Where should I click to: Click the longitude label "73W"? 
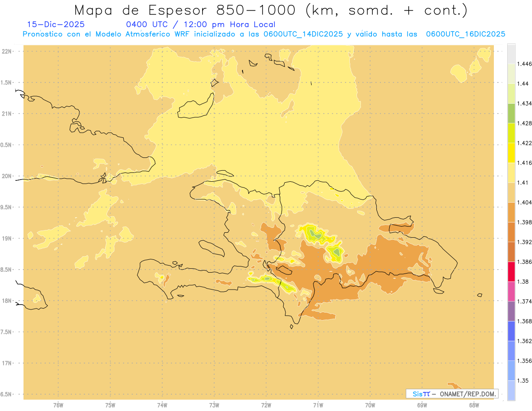(x=214, y=405)
